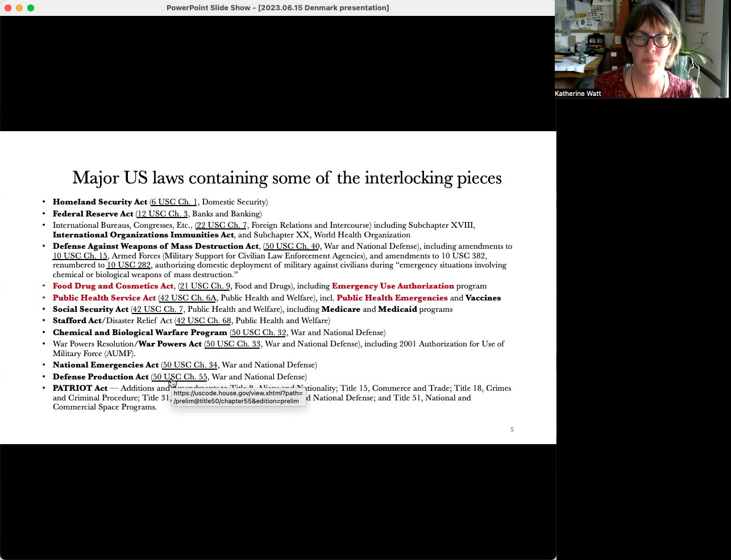731x560 pixels.
Task: Click the bold 'Stafford Act' text
Action: coord(77,321)
